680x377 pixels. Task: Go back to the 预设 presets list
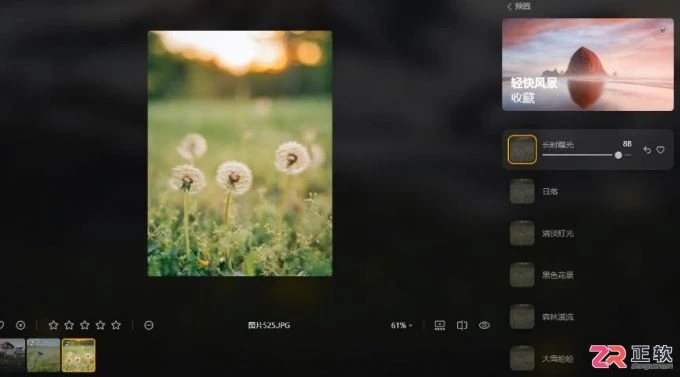(519, 7)
